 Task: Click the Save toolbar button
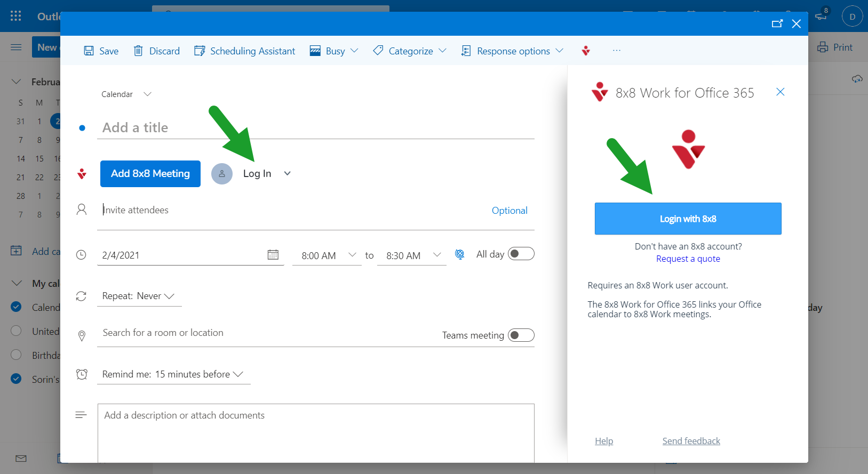[101, 51]
